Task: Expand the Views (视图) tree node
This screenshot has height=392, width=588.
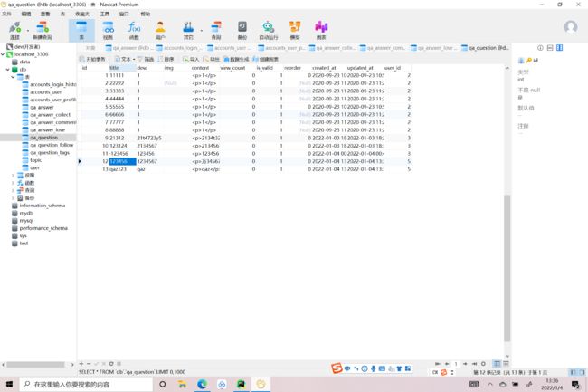Action: (x=13, y=176)
